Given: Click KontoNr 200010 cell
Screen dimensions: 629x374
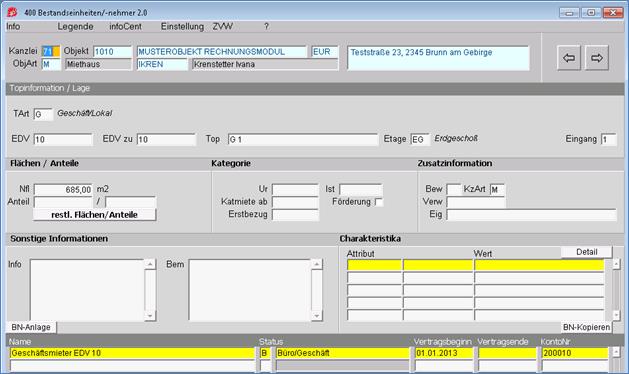Looking at the screenshot, I should click(x=575, y=353).
